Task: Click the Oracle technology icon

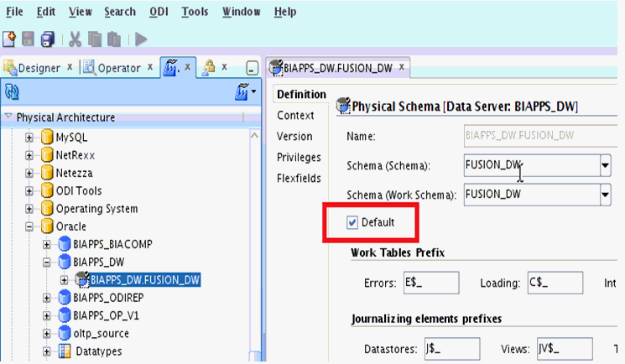Action: [47, 226]
